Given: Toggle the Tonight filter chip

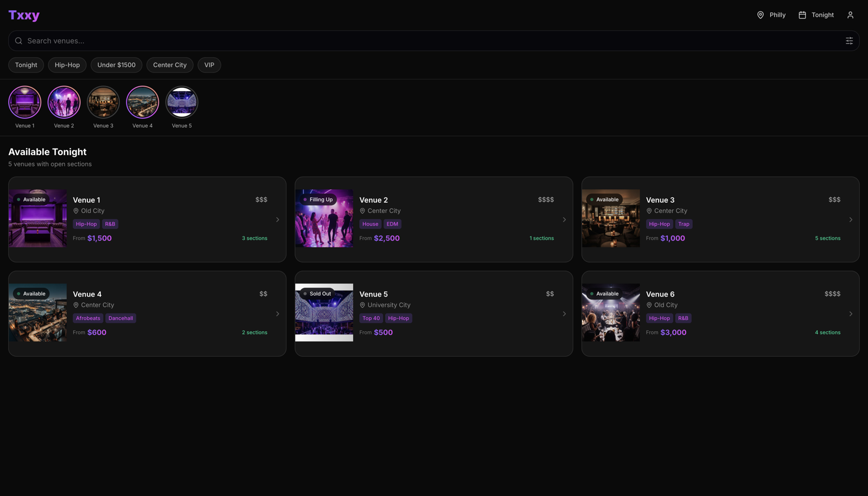Looking at the screenshot, I should [26, 65].
